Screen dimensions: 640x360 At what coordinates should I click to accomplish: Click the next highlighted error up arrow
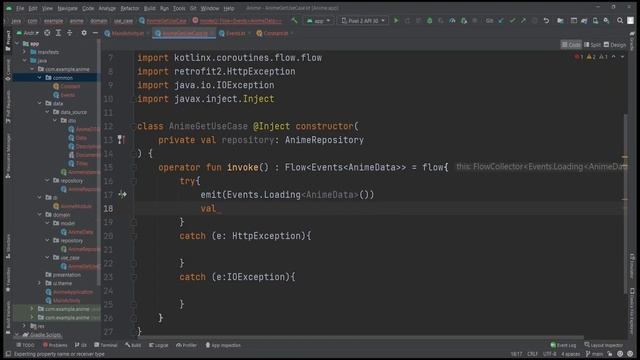613,57
